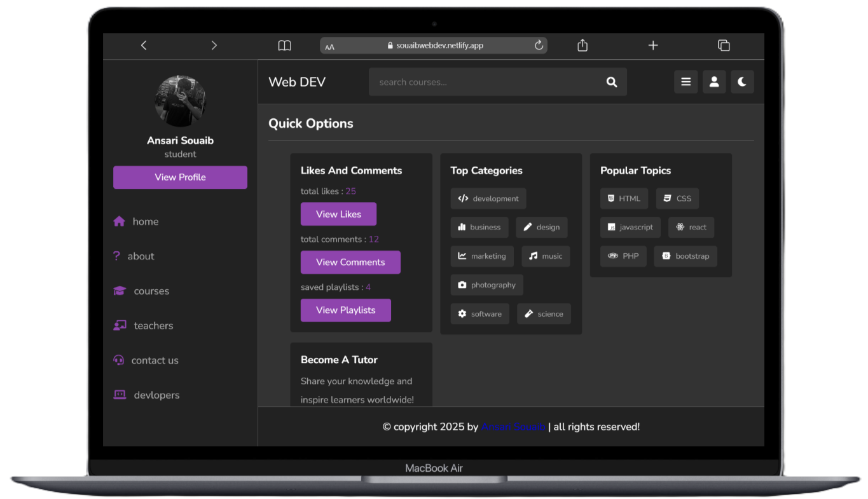Go back with the browser back arrow
Screen dimensions: 868x499
(144, 45)
